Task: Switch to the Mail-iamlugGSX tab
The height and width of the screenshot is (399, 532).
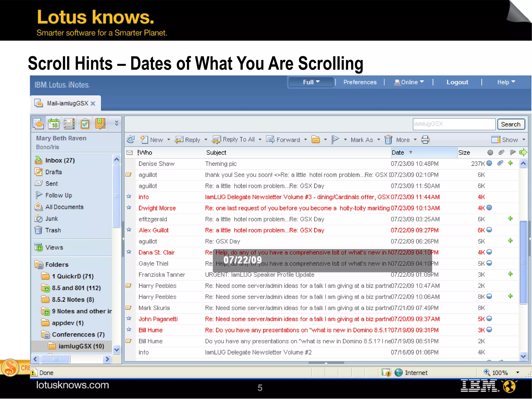Action: tap(65, 103)
